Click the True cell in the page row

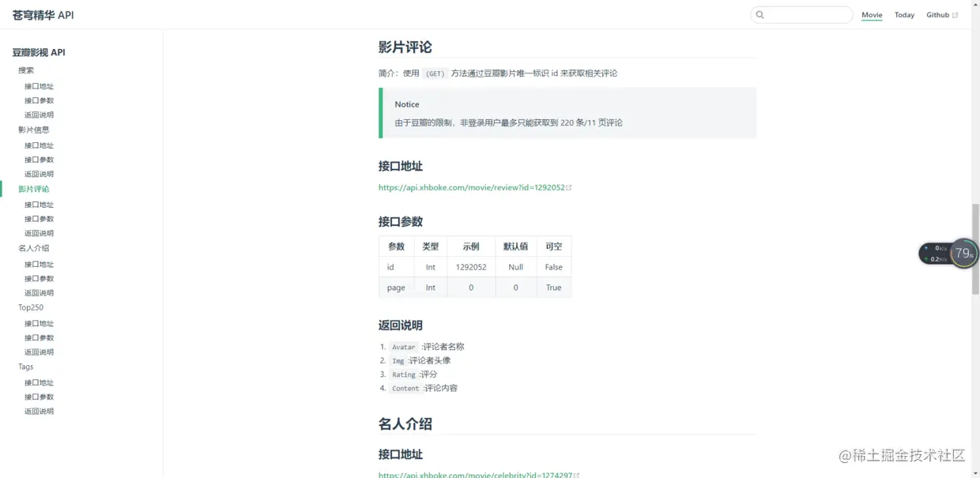(554, 288)
